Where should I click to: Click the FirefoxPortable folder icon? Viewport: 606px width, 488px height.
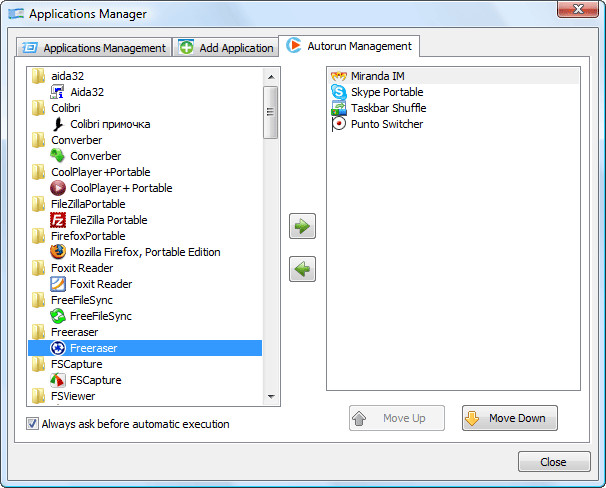pyautogui.click(x=38, y=236)
